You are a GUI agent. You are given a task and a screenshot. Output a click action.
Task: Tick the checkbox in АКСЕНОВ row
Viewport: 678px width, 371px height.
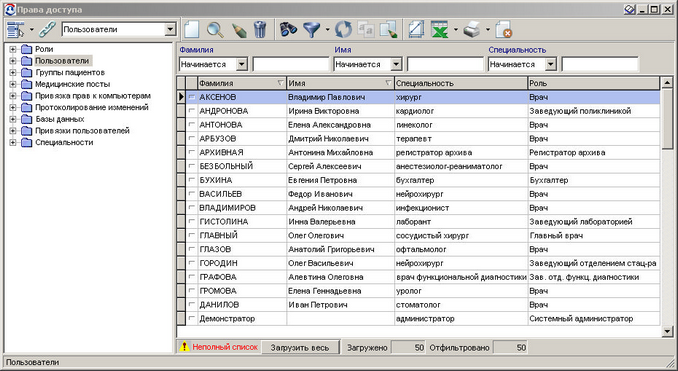(x=192, y=97)
